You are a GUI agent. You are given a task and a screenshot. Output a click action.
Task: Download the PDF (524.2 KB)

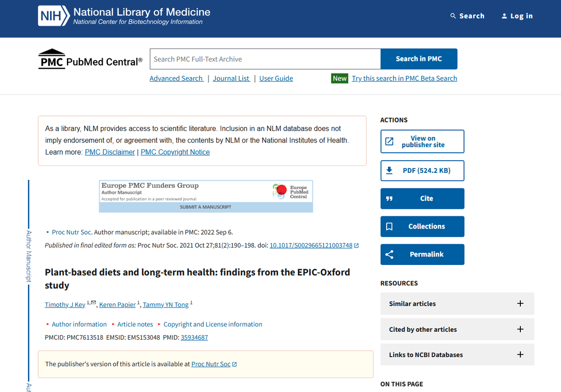(423, 171)
